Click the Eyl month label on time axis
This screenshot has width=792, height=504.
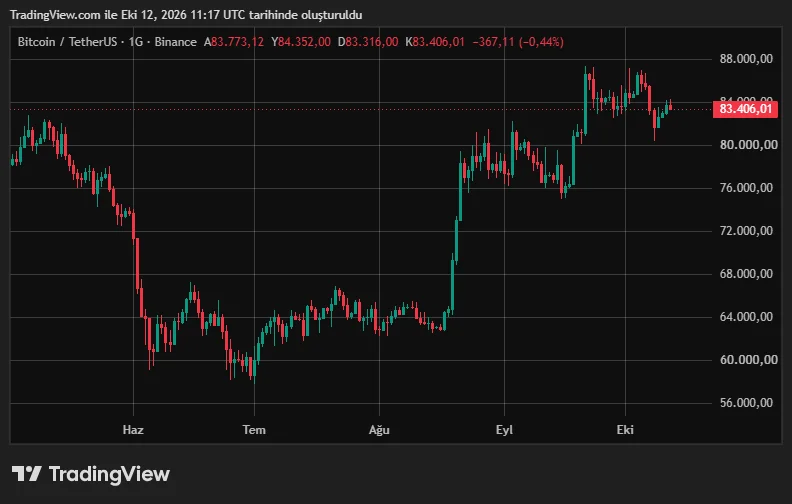(x=504, y=430)
